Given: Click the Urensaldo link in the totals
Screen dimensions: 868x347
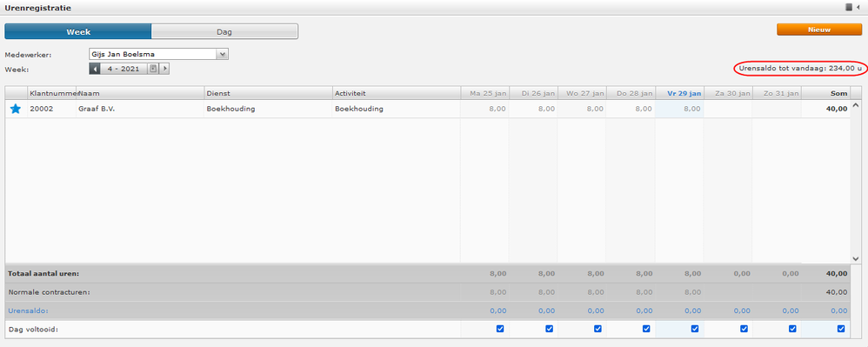Looking at the screenshot, I should [28, 310].
